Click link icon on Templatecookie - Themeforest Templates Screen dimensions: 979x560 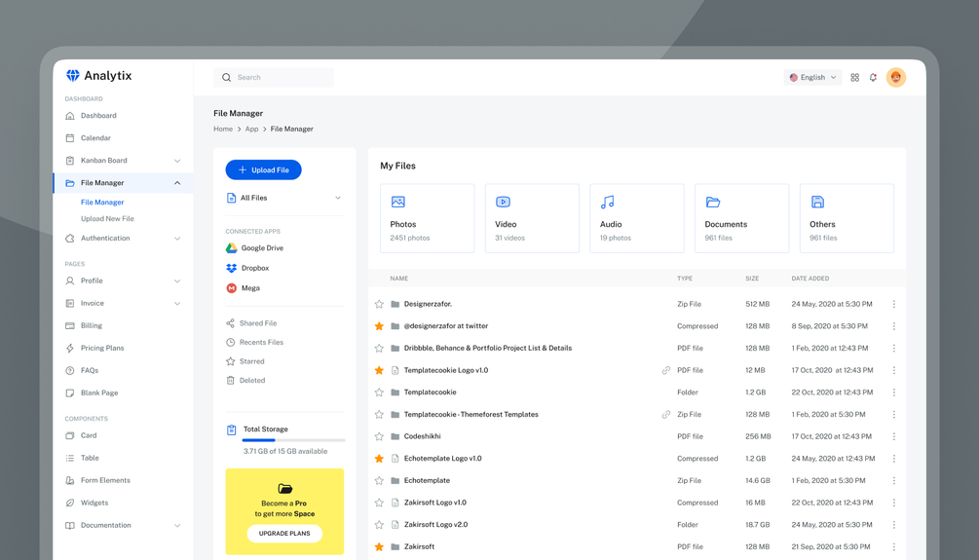pos(666,415)
